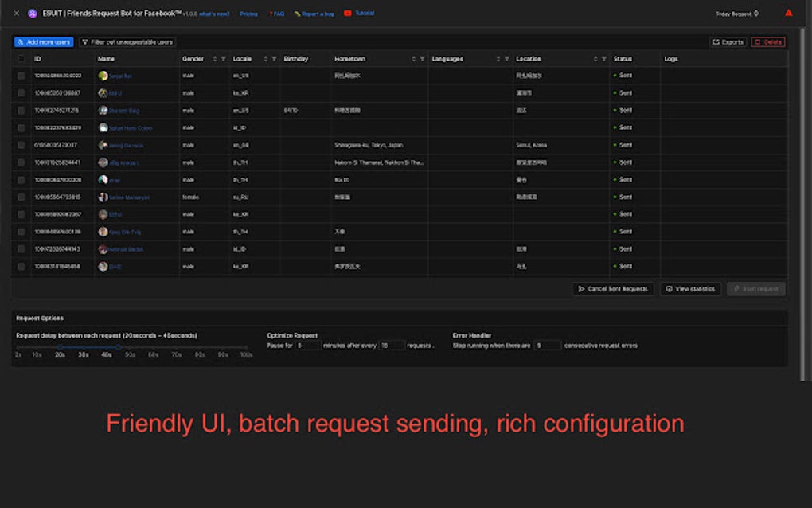
Task: Open the Pricing menu item
Action: click(x=251, y=13)
